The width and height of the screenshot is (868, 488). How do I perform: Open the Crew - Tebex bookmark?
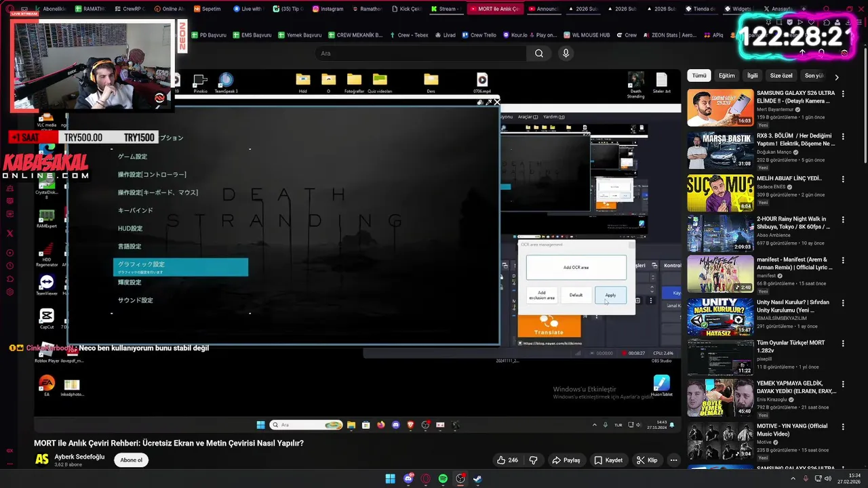[408, 35]
